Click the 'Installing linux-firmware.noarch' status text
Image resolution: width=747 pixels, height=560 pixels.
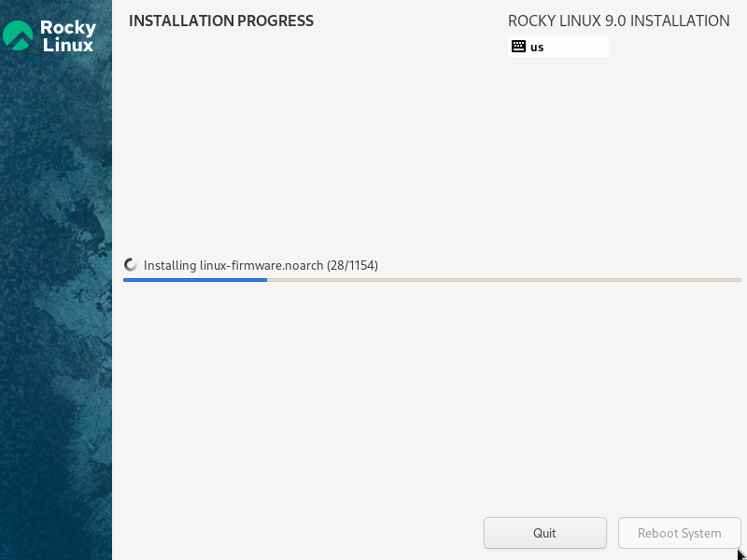click(x=224, y=265)
